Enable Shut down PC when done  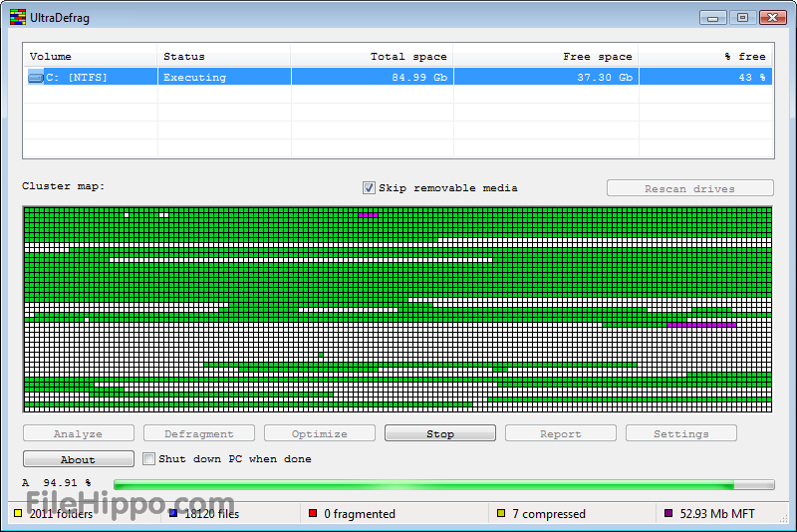point(148,459)
